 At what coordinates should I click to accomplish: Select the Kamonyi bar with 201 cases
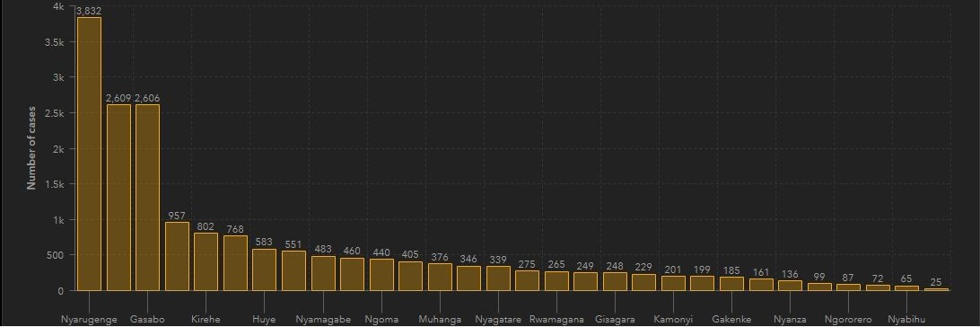[673, 283]
